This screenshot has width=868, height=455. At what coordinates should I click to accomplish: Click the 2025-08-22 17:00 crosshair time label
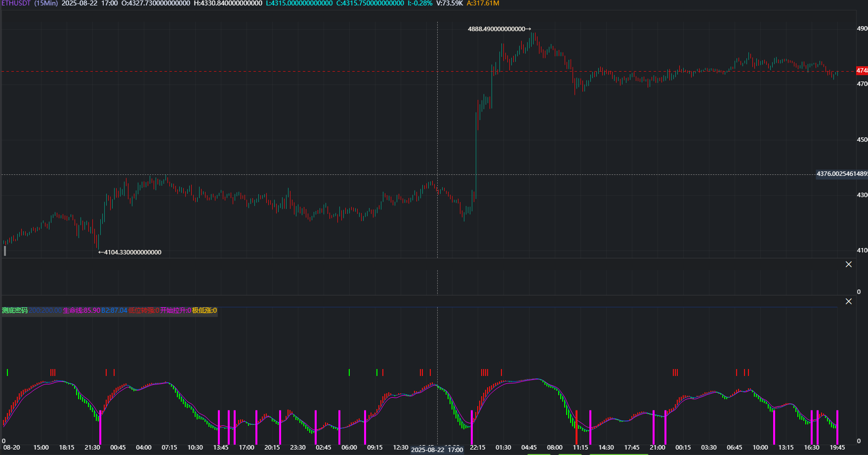coord(437,450)
